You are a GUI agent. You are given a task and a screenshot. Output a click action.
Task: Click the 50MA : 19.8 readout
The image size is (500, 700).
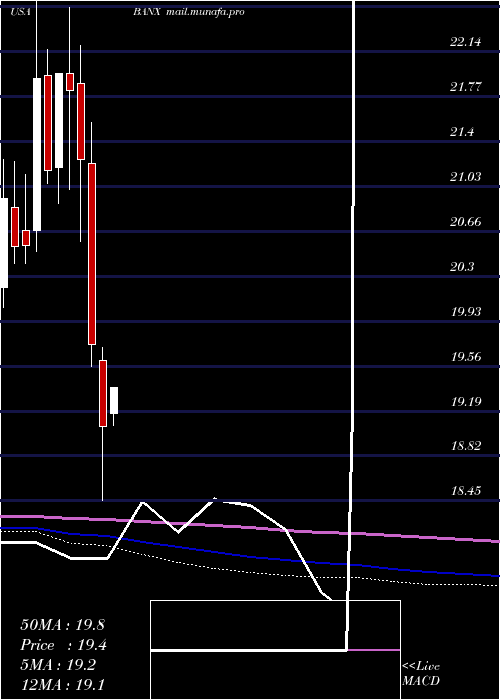pos(62,625)
